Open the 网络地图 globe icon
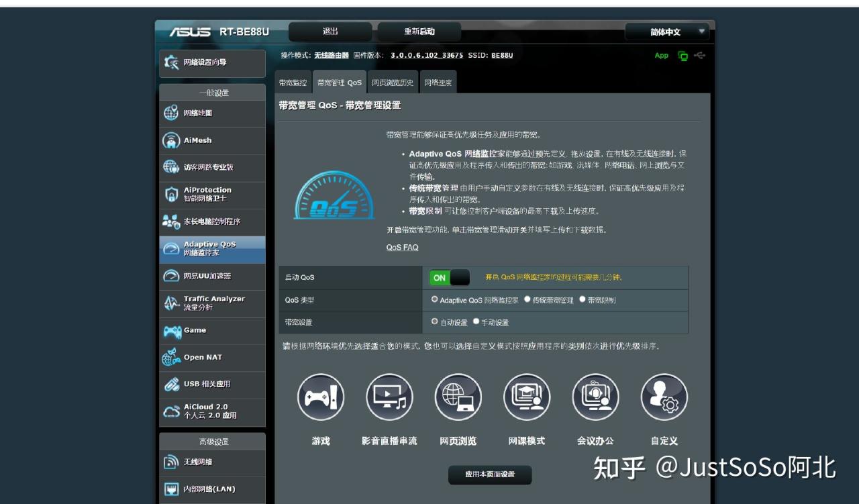The image size is (859, 504). click(x=171, y=113)
